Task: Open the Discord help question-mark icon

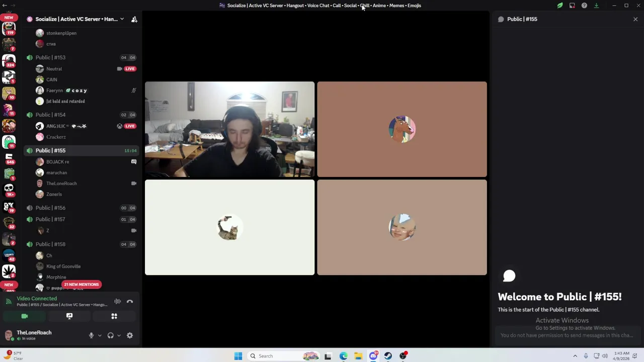Action: pyautogui.click(x=584, y=6)
